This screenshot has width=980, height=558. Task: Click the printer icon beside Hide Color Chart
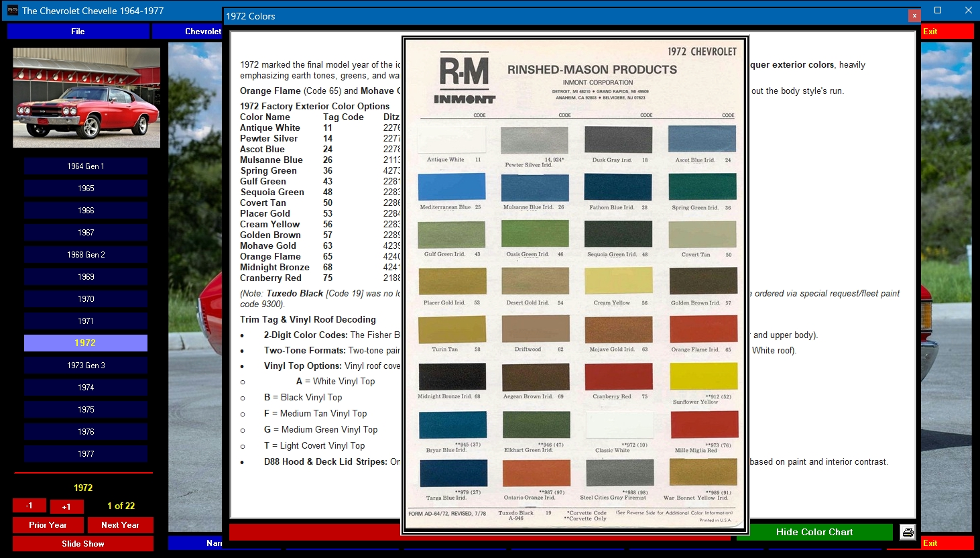pyautogui.click(x=908, y=533)
